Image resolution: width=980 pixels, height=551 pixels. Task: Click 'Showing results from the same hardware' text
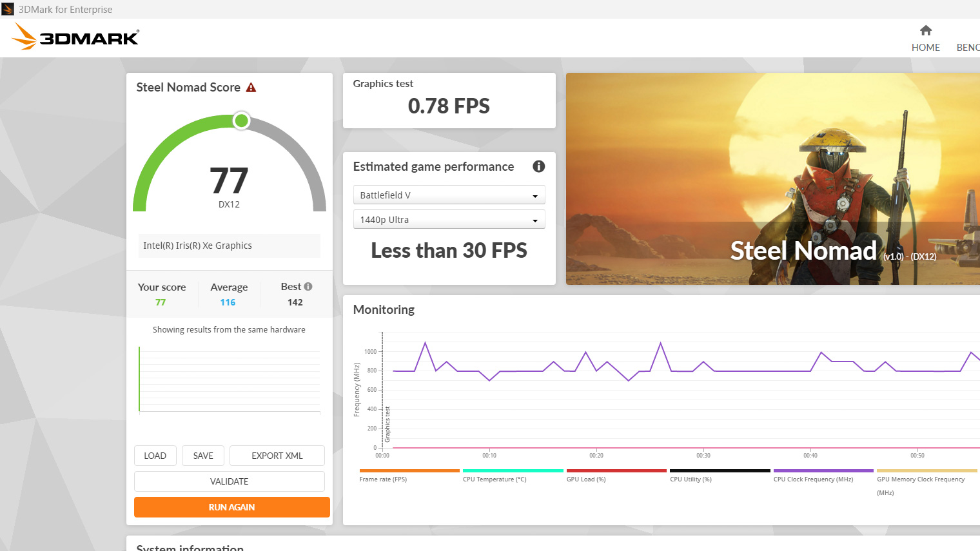[x=229, y=329]
